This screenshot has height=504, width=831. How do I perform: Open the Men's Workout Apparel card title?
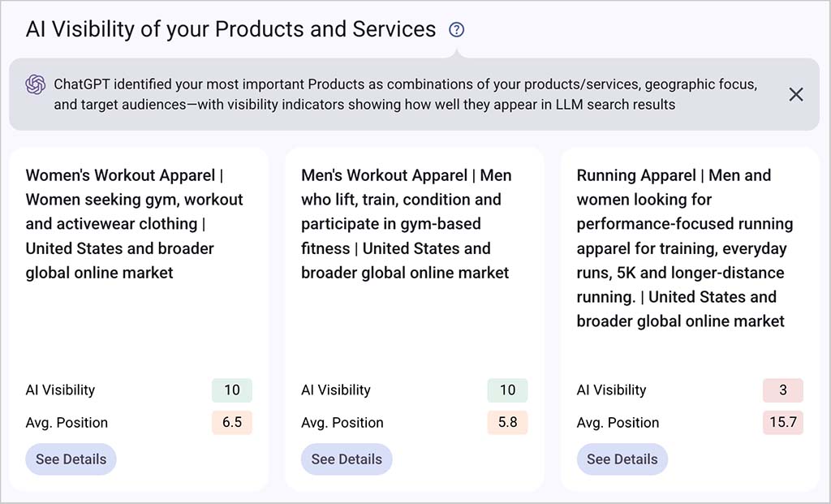pyautogui.click(x=407, y=224)
